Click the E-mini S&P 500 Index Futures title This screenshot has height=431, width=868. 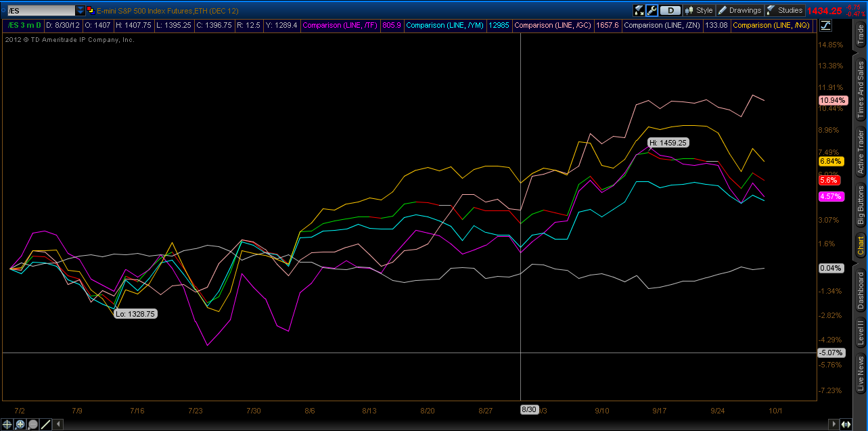(x=167, y=11)
